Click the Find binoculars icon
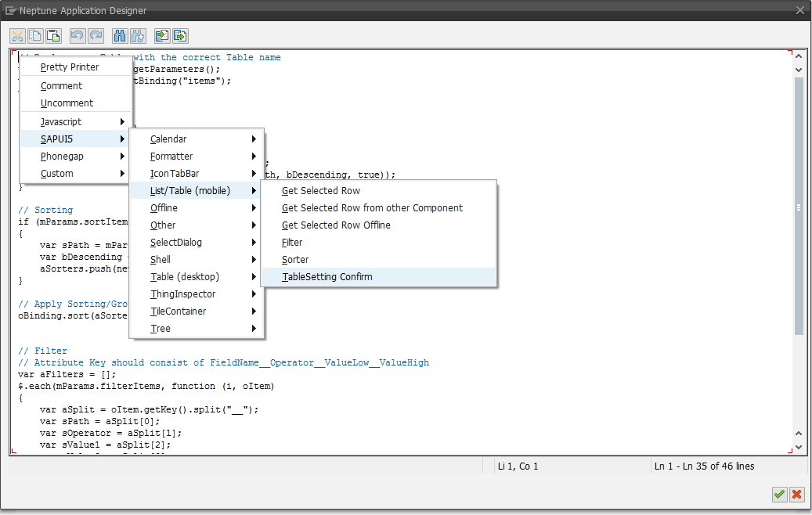This screenshot has width=812, height=515. coord(120,36)
